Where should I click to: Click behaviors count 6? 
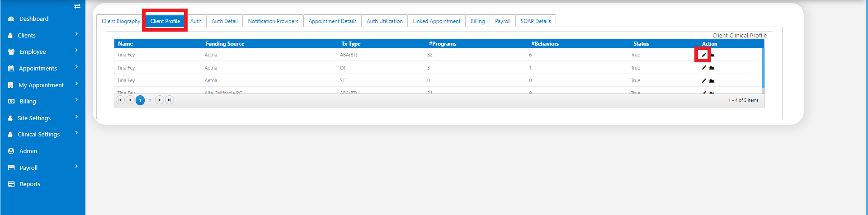(530, 55)
